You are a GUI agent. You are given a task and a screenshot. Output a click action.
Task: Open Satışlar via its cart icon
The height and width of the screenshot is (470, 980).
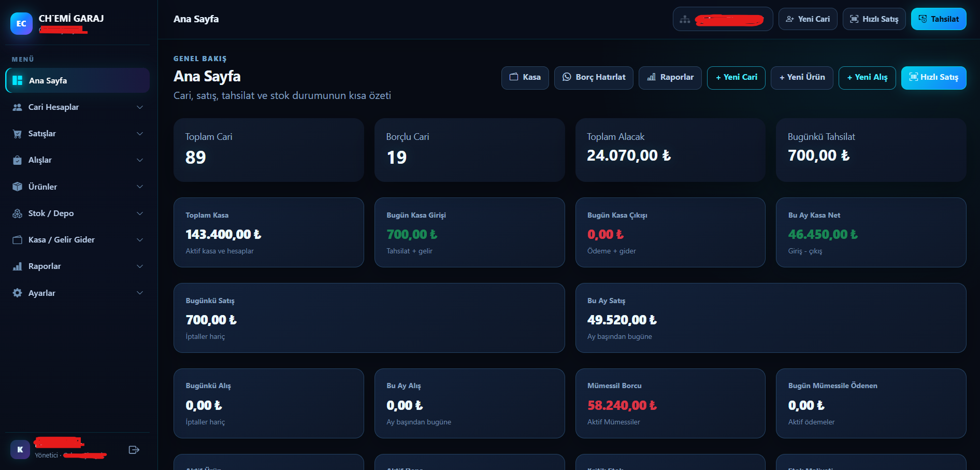(17, 134)
